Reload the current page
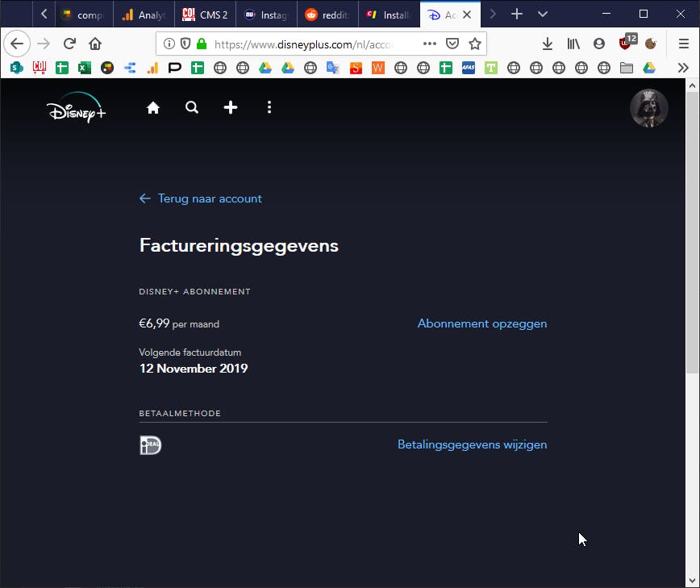This screenshot has width=700, height=588. [x=69, y=44]
